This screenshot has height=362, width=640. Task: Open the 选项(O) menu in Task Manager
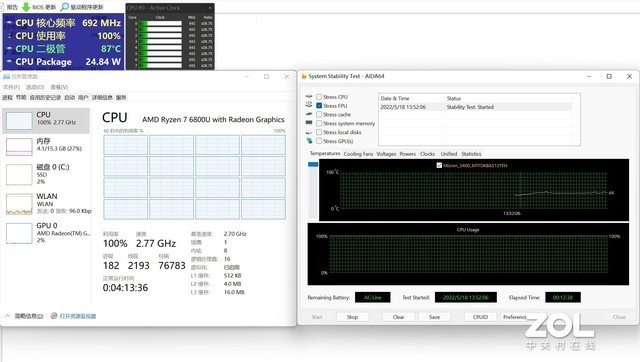35,87
